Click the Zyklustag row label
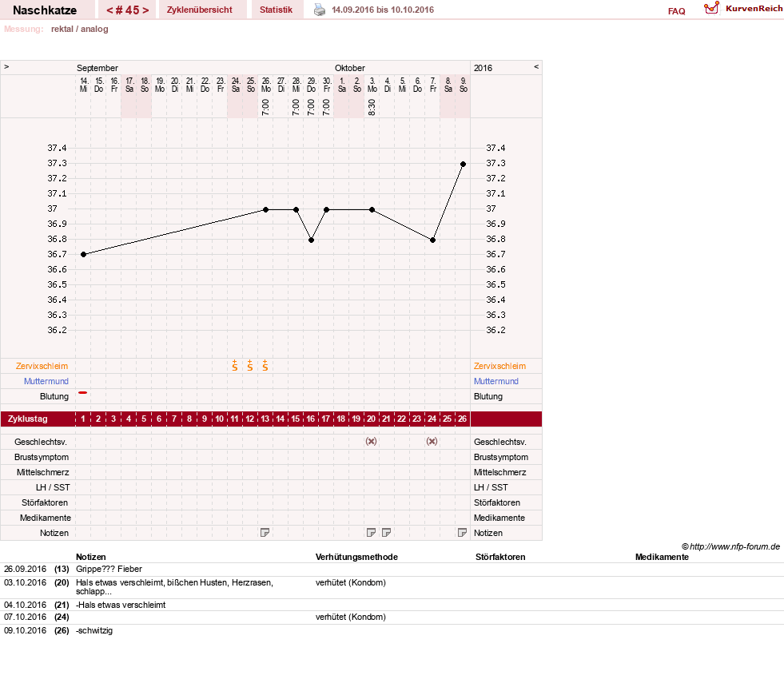Screen dimensions: 784x679 pos(27,419)
